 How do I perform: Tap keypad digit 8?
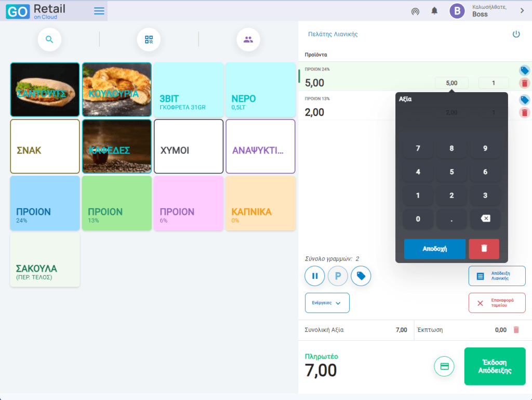[x=451, y=148]
